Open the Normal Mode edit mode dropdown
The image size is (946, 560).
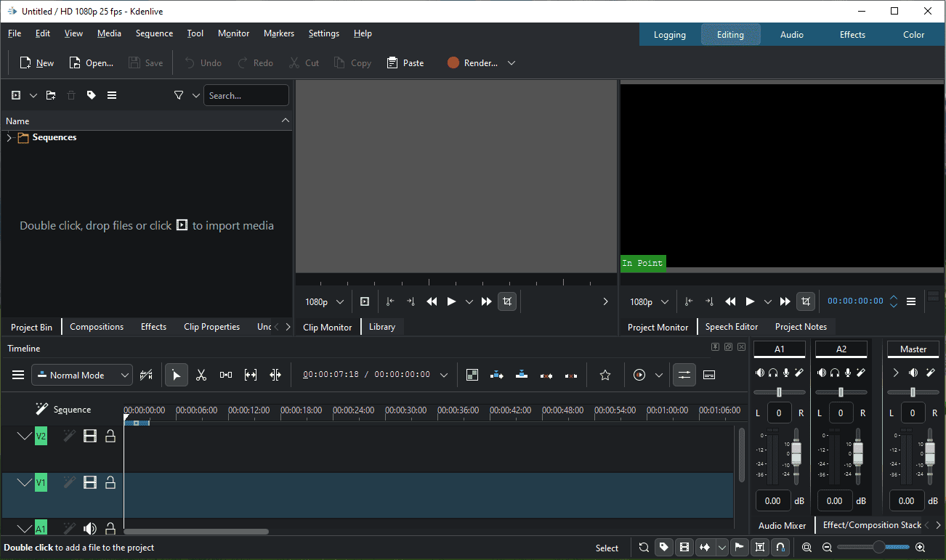tap(82, 375)
